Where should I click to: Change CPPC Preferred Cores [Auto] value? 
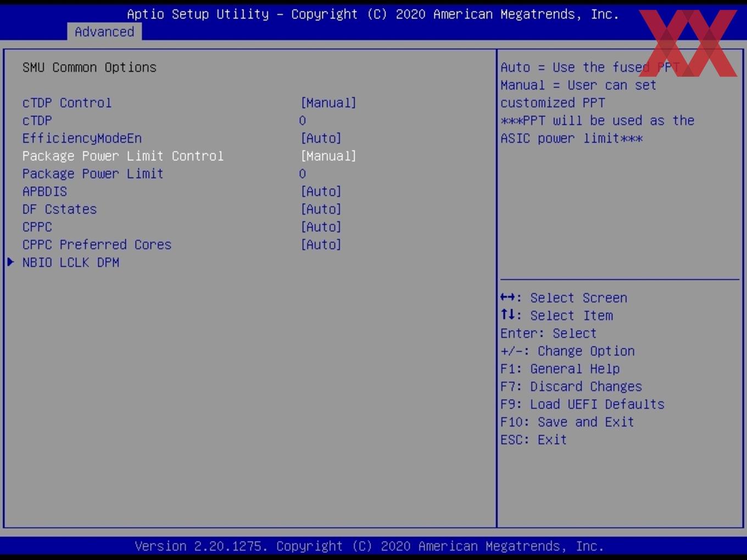(321, 244)
